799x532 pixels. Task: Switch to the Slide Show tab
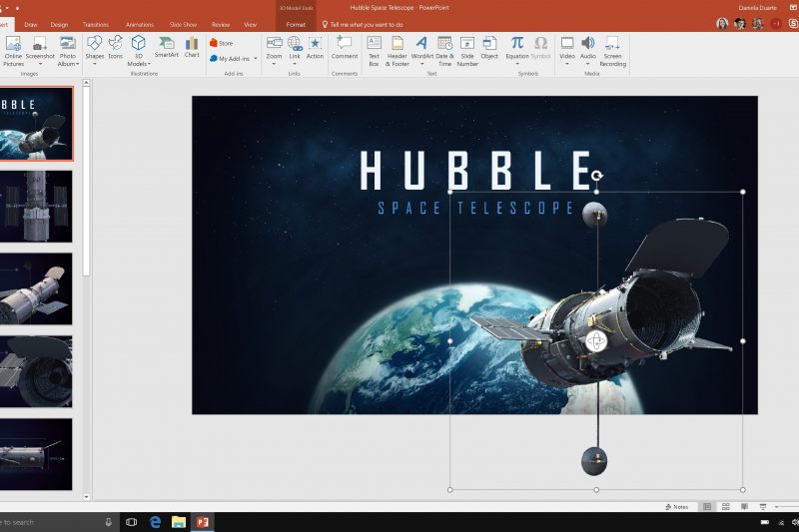(x=183, y=24)
